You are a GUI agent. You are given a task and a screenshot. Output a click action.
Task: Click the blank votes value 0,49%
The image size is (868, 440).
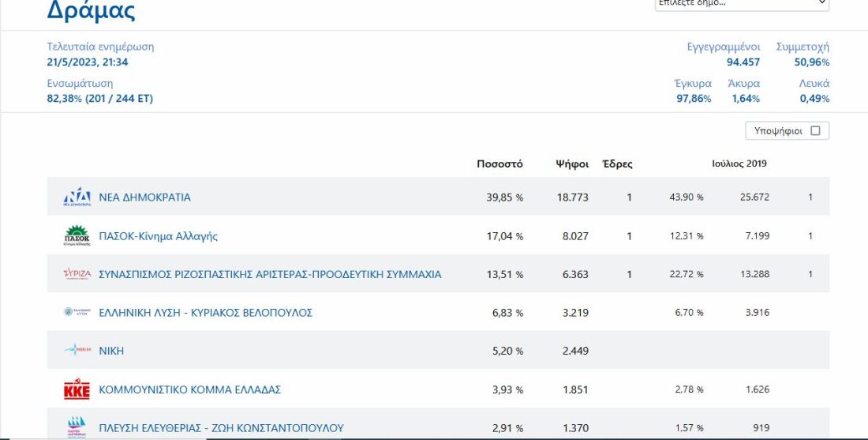(814, 99)
